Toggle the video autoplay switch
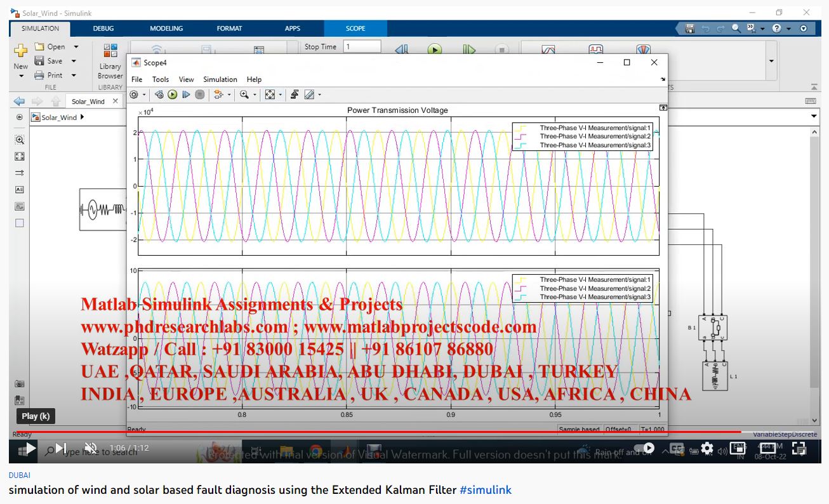 tap(645, 448)
